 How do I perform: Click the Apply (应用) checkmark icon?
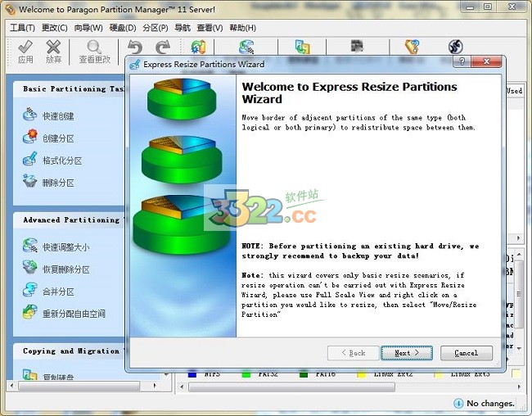[25, 47]
